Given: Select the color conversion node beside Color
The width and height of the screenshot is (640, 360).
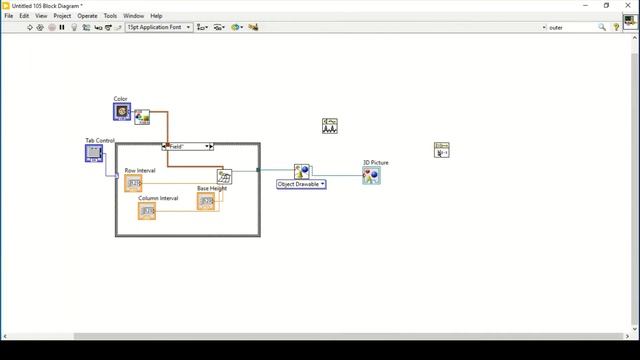Looking at the screenshot, I should (x=142, y=117).
